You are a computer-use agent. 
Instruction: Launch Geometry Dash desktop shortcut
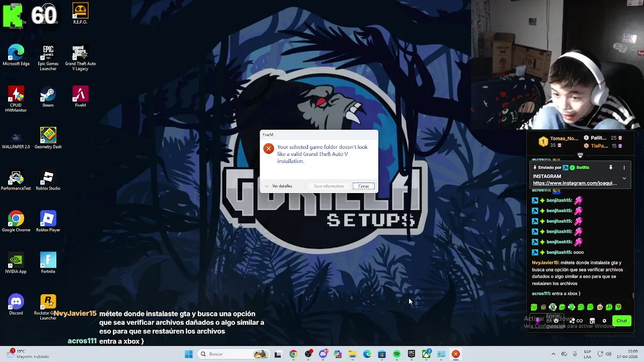point(48,139)
